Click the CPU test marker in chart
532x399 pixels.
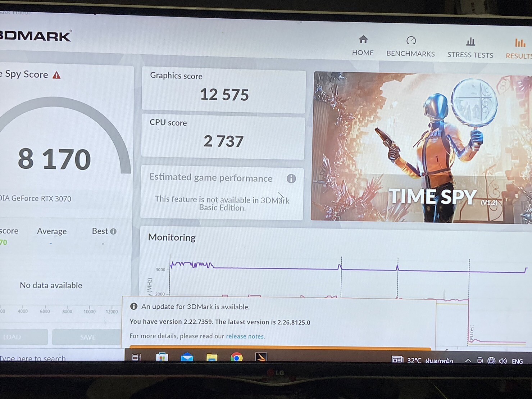tap(472, 334)
